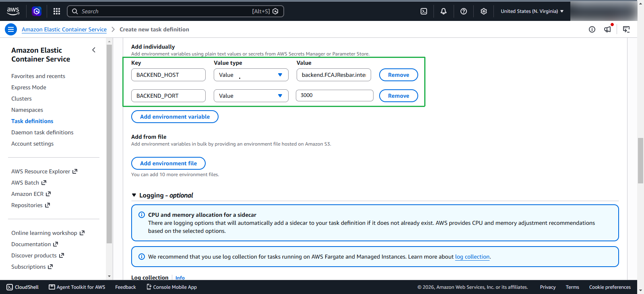644x294 pixels.
Task: Open the screen feedback icon at top right
Action: [626, 29]
